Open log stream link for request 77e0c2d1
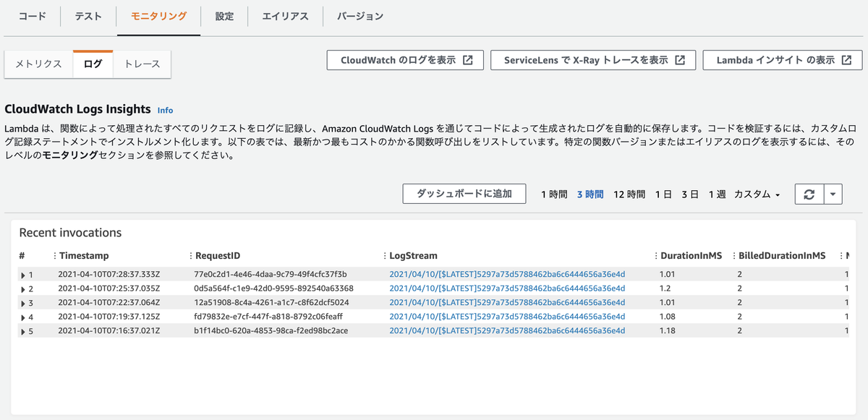This screenshot has width=868, height=420. point(507,275)
